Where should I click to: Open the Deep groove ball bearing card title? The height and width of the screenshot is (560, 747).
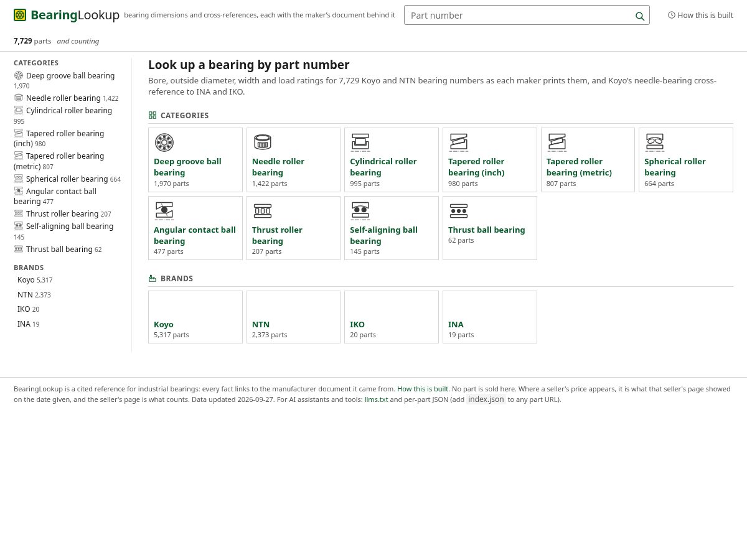coord(187,167)
